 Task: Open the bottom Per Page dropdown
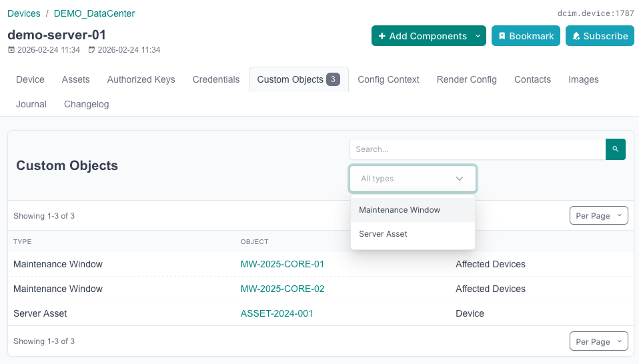599,341
